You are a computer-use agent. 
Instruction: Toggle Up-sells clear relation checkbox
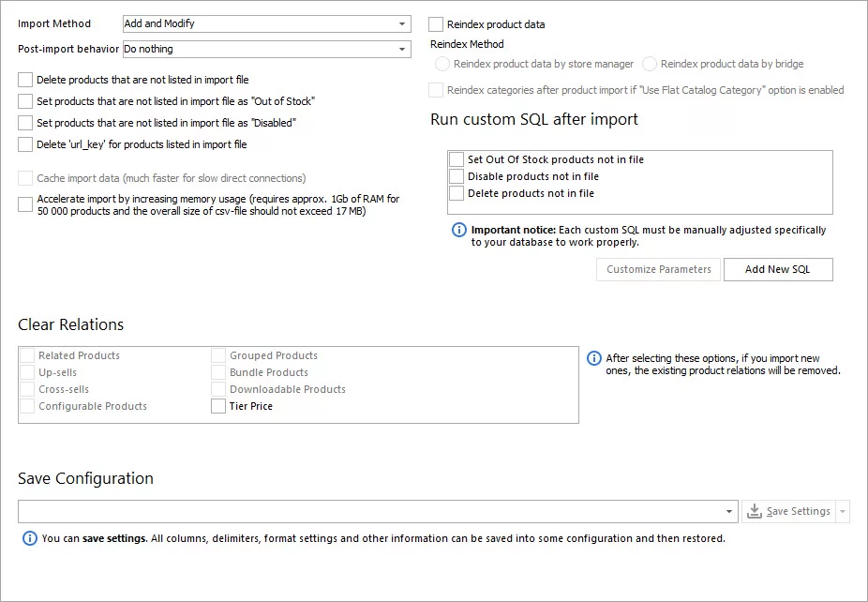[x=27, y=372]
